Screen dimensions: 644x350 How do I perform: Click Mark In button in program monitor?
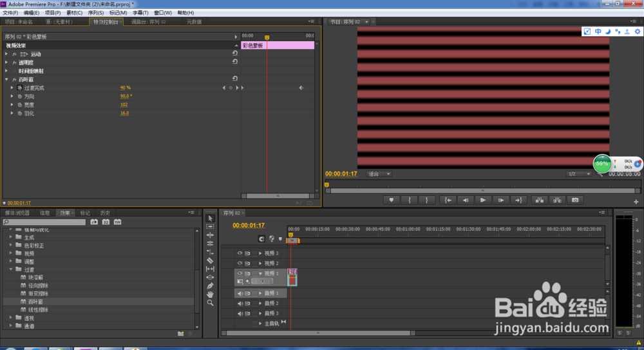(x=409, y=200)
